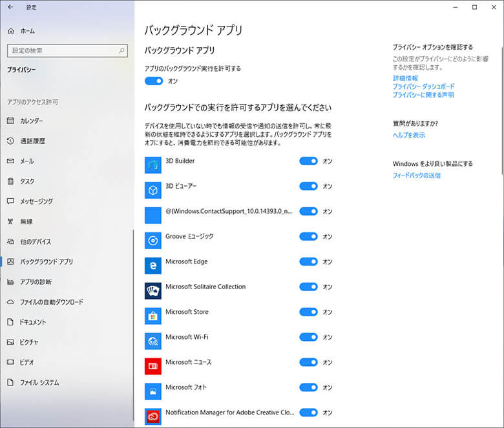Click the Microsoft Solitaire Collection label
The width and height of the screenshot is (504, 428).
(x=205, y=287)
